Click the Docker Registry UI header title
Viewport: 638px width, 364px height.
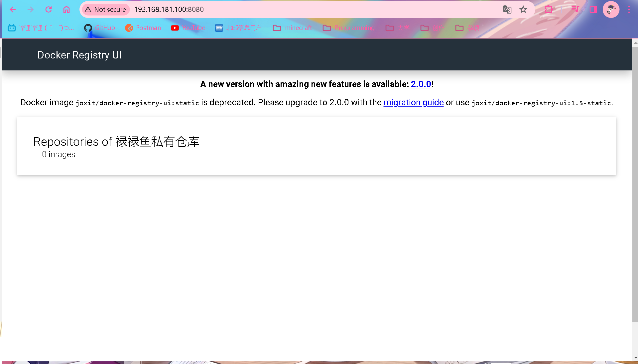coord(79,55)
